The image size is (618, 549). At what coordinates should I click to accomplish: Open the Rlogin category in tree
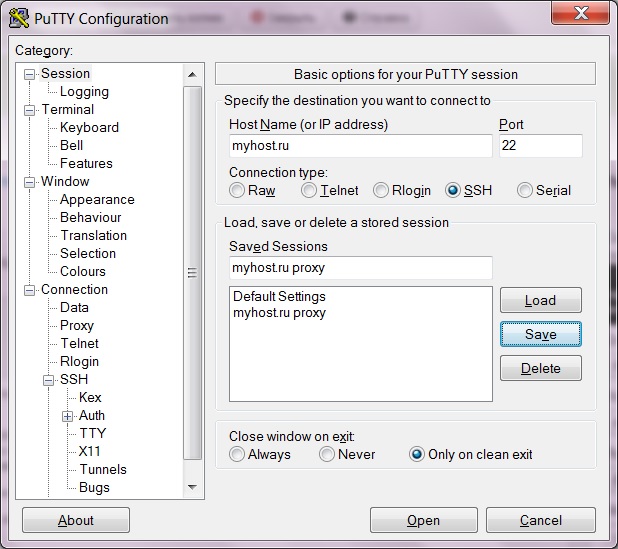79,361
